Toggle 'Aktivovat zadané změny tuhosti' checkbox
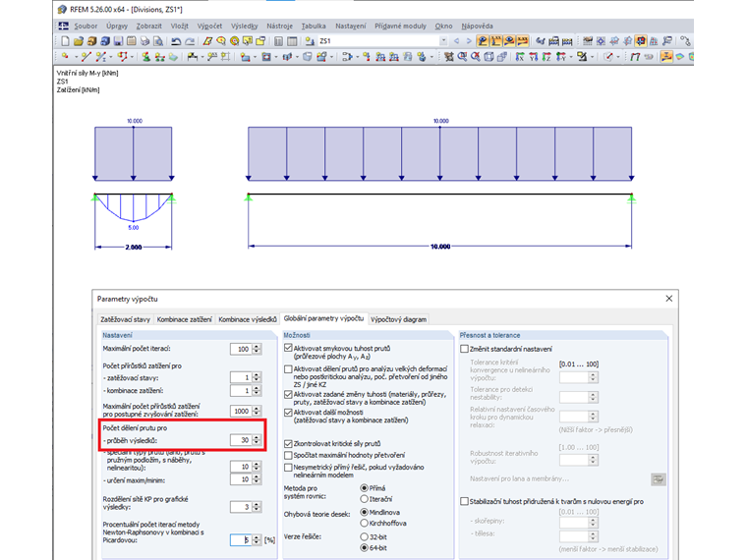Screen dimensions: 747x560 pos(288,394)
